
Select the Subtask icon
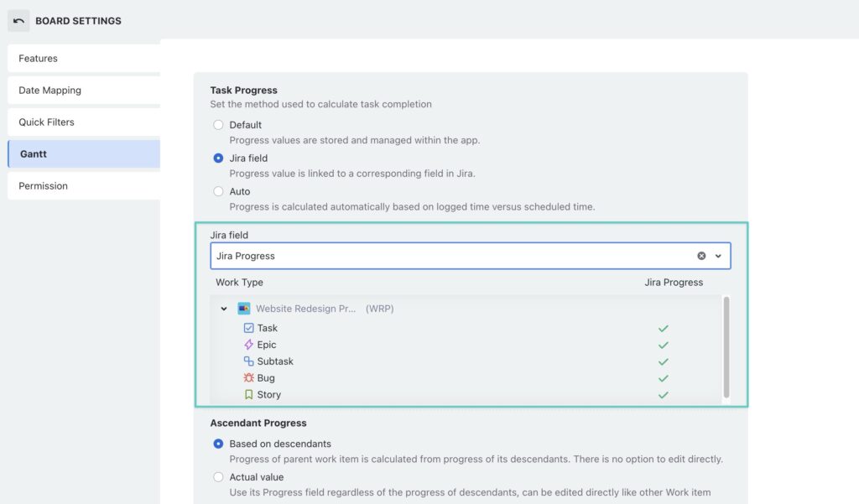coord(247,361)
